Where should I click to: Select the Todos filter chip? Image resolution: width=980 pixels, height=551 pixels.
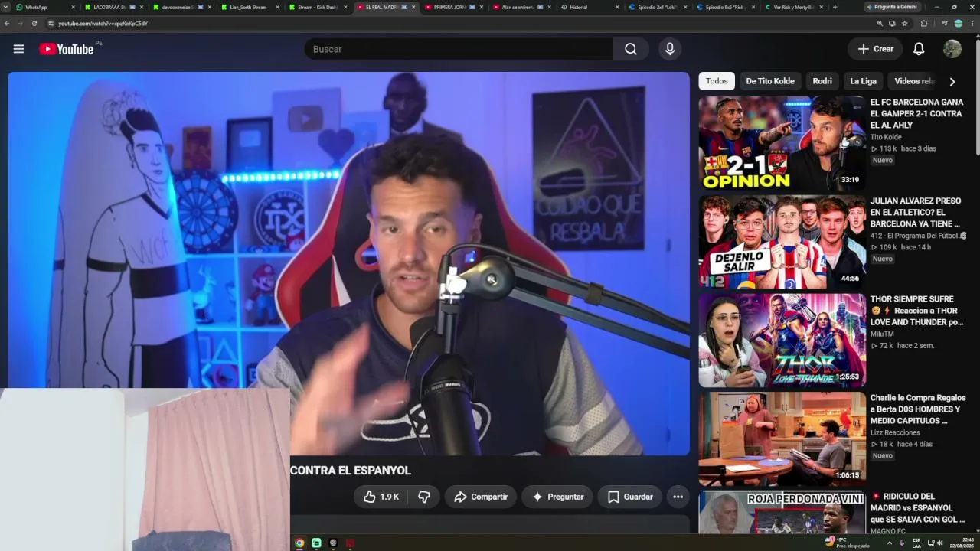[x=717, y=81]
